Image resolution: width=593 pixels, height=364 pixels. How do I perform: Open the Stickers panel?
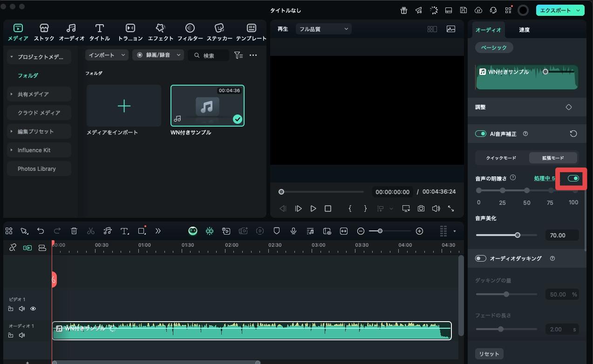coord(219,32)
